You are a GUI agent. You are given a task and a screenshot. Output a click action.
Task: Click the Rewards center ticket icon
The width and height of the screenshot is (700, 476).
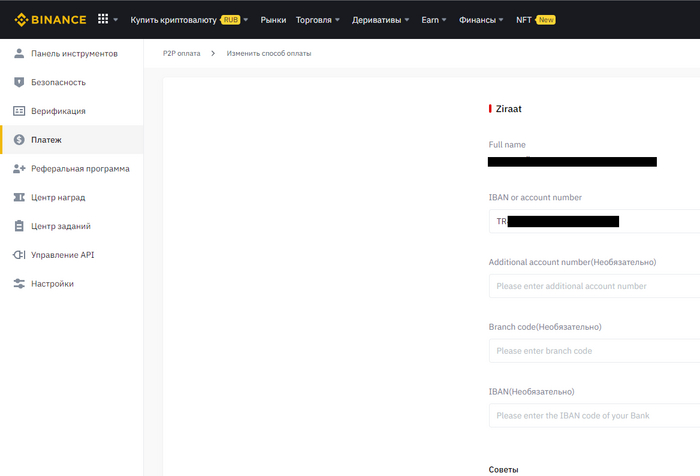click(19, 197)
